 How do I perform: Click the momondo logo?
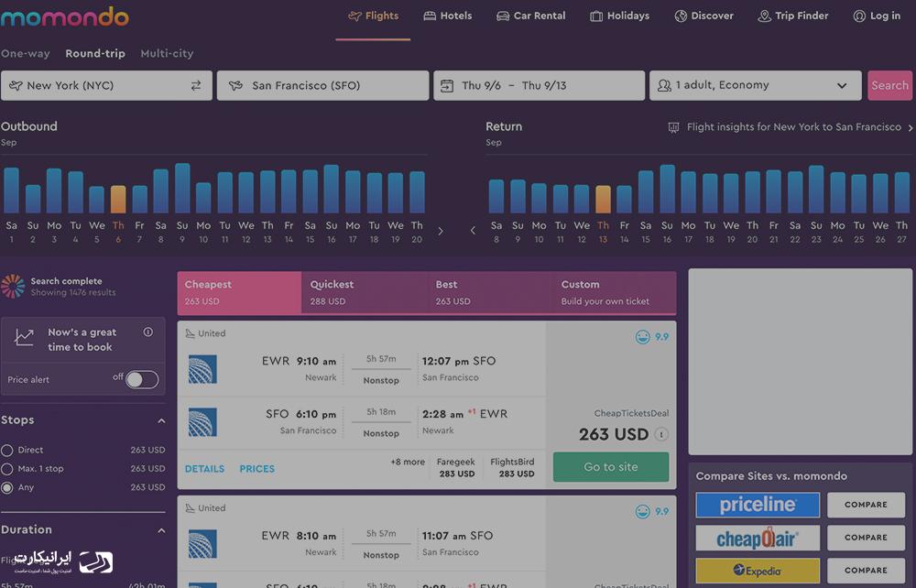point(64,16)
